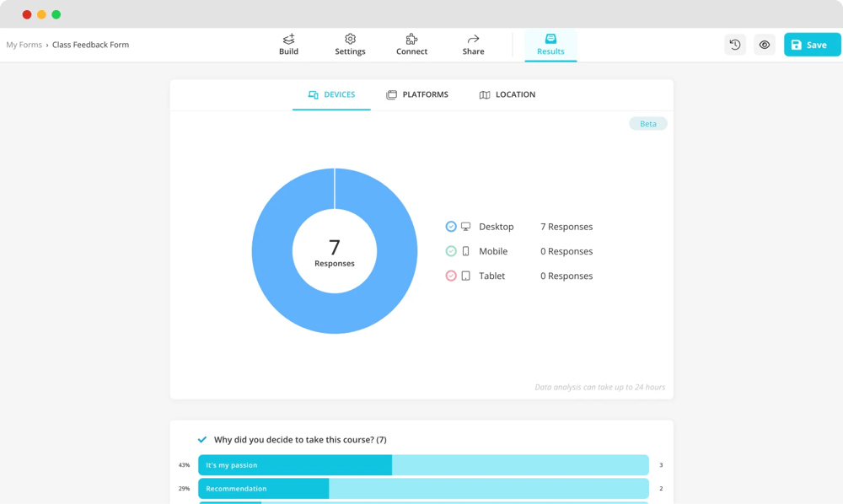Toggle the Tablet legend checkbox

coord(451,276)
